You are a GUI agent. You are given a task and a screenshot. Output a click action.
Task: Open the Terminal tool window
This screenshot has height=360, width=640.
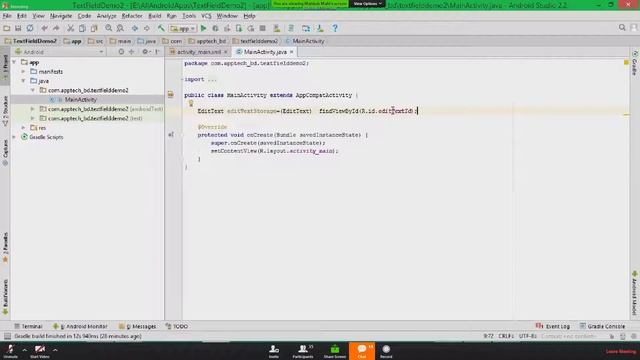click(28, 327)
